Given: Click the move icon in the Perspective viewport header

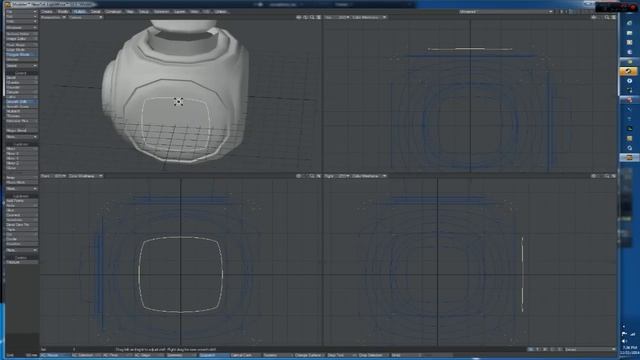Looking at the screenshot, I should 298,18.
